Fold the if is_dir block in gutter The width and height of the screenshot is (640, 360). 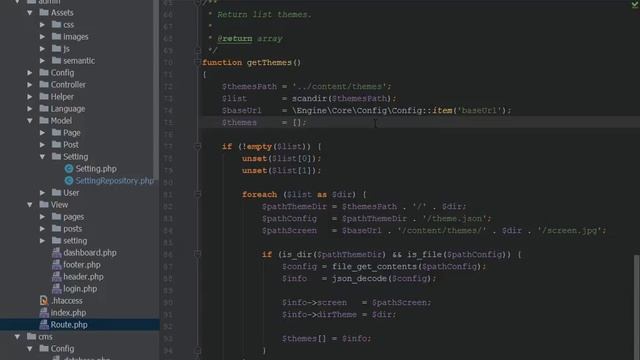pyautogui.click(x=198, y=254)
